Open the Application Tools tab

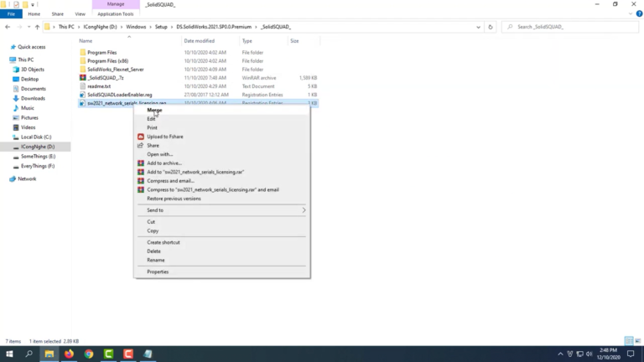[x=116, y=14]
